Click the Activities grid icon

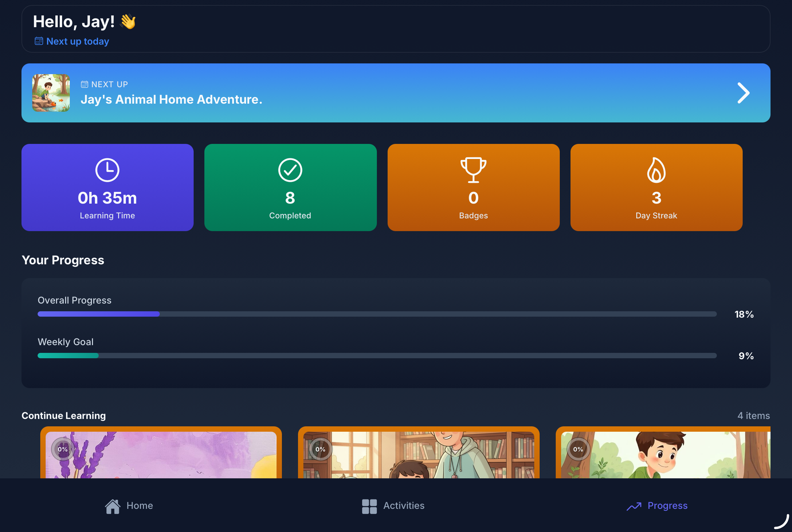[369, 506]
